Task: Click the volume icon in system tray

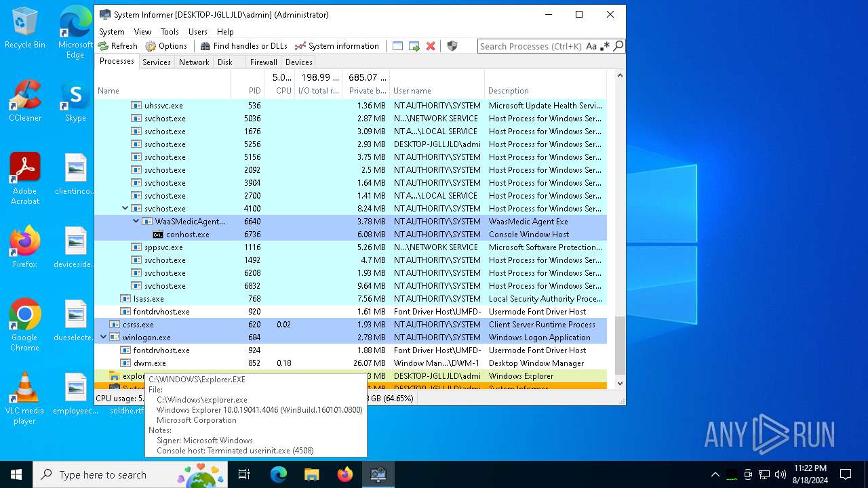Action: point(781,474)
